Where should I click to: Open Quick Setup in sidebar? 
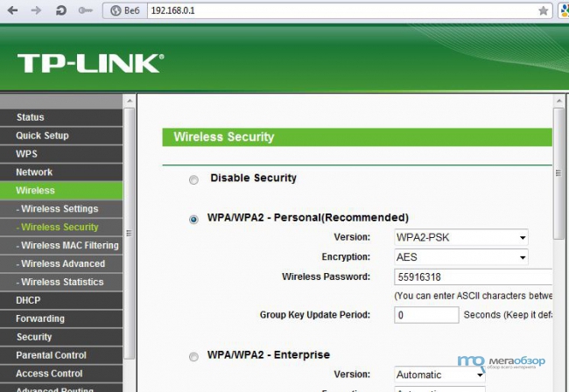pyautogui.click(x=61, y=136)
